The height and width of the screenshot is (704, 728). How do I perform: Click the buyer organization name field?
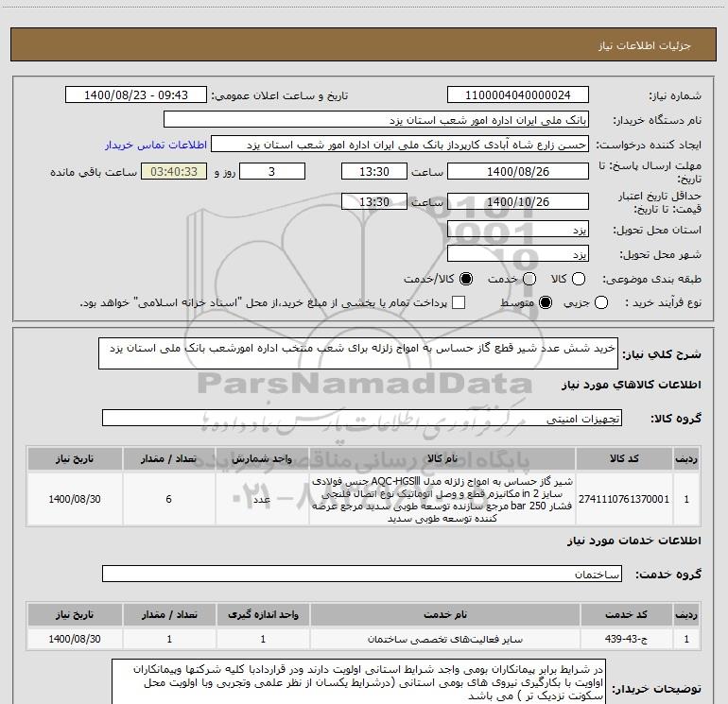coord(376,120)
